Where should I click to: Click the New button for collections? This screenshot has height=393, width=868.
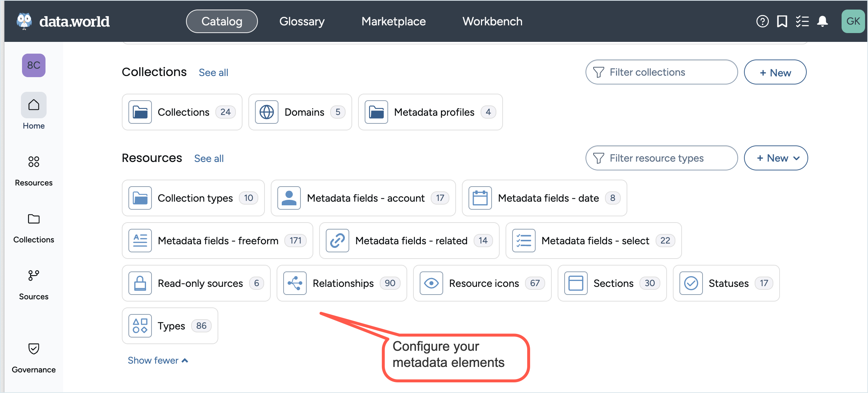pos(775,72)
